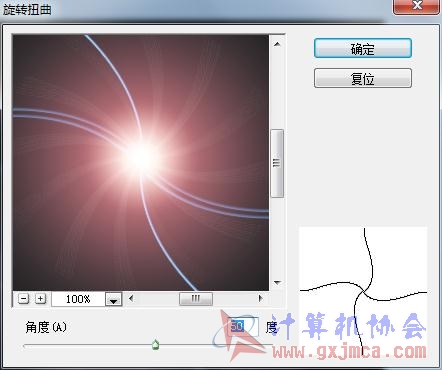Close the 旋转扭曲 dialog window

[416, 6]
